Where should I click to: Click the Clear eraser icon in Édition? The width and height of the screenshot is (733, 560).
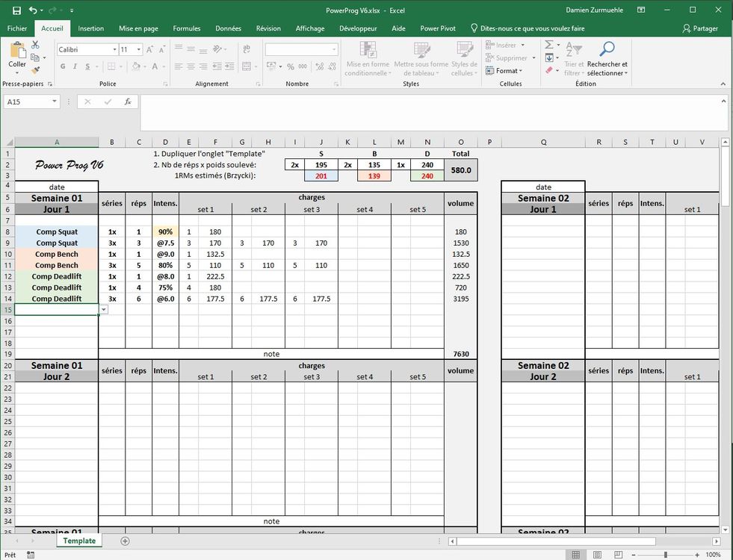(x=549, y=70)
